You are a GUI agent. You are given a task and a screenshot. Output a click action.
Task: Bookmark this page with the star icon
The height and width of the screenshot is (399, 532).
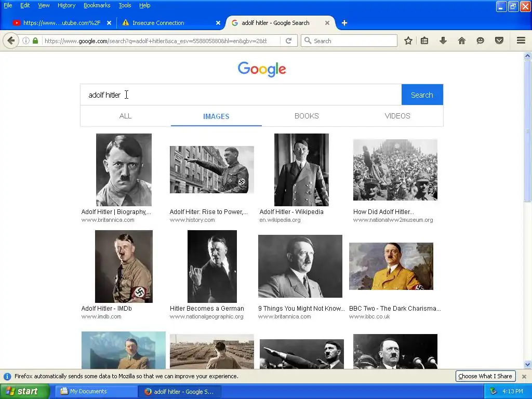pos(408,41)
